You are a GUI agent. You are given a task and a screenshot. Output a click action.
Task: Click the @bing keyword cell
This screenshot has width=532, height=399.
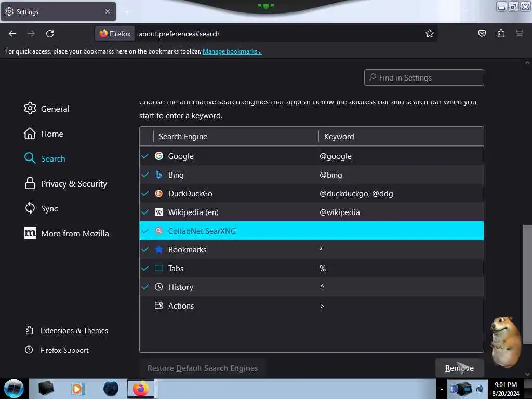331,175
